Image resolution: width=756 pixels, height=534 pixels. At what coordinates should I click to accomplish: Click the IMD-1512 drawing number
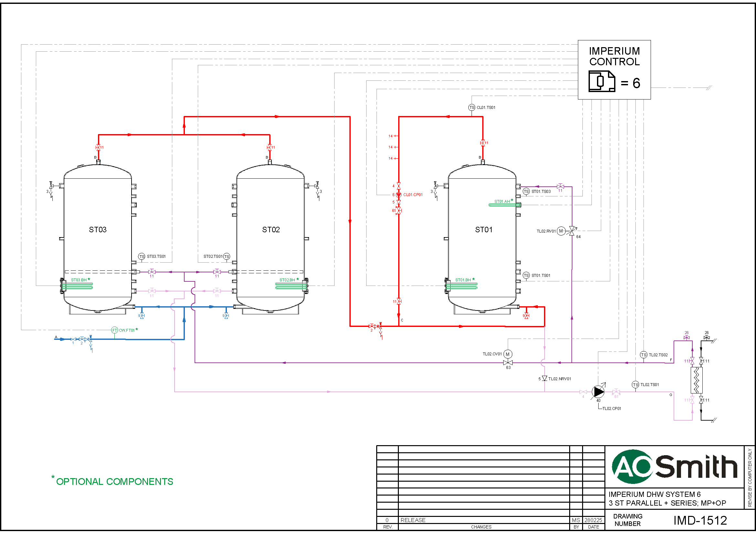pyautogui.click(x=700, y=520)
